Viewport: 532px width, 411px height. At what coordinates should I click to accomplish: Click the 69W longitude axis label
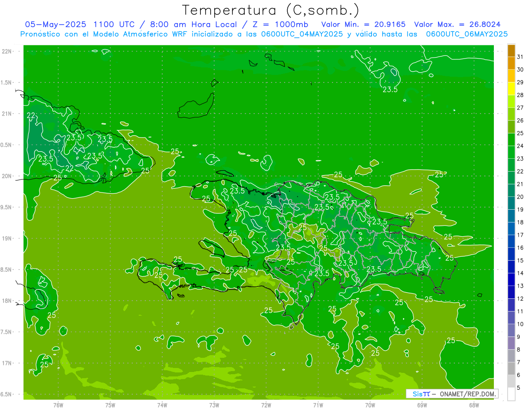(x=422, y=405)
